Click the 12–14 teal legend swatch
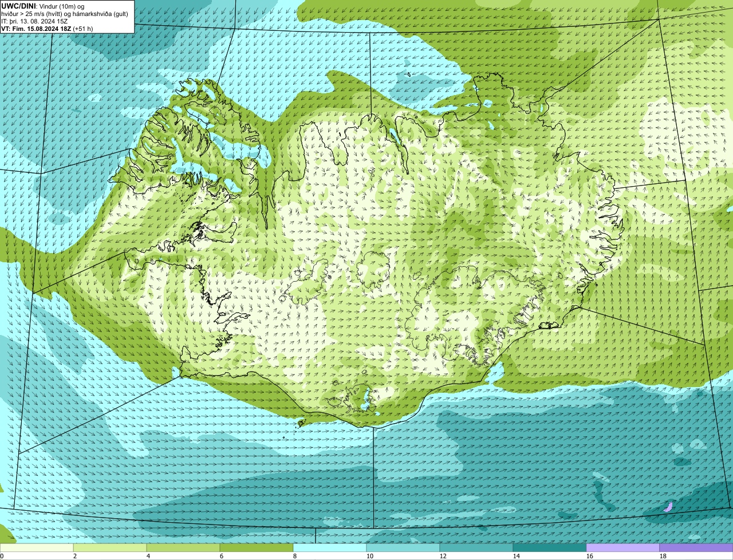 476,548
